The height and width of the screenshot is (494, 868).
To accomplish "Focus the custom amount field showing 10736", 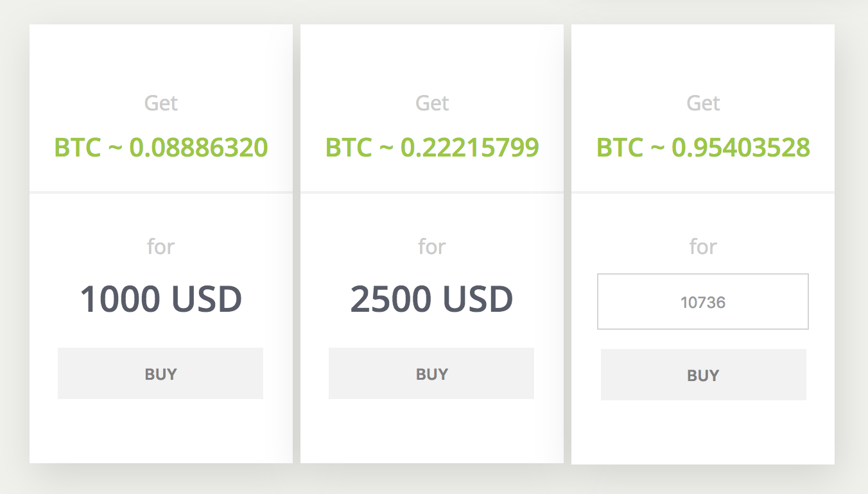I will click(702, 302).
